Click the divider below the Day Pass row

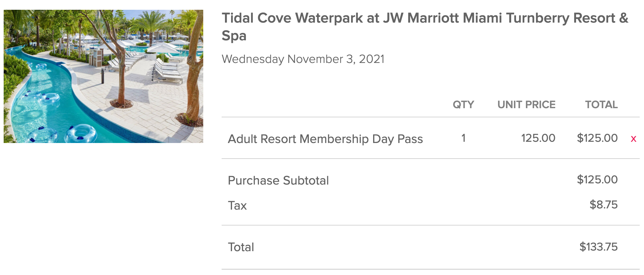click(x=429, y=159)
